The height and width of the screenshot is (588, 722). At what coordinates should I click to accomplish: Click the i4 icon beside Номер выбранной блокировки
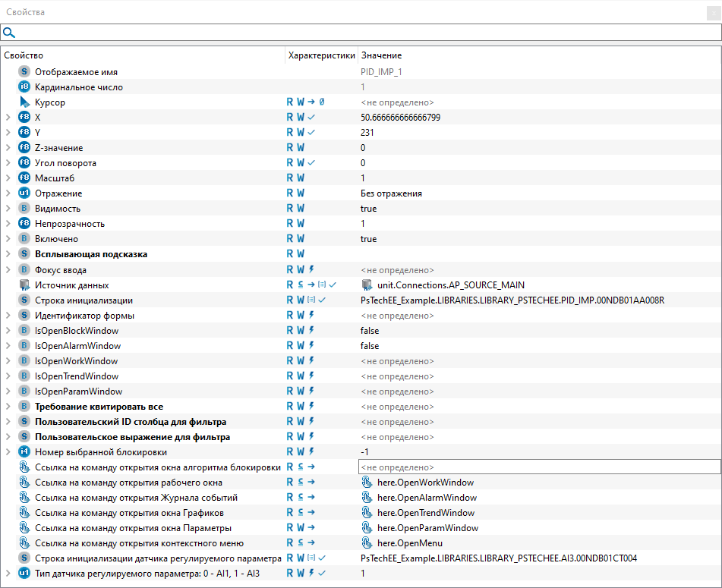(24, 452)
